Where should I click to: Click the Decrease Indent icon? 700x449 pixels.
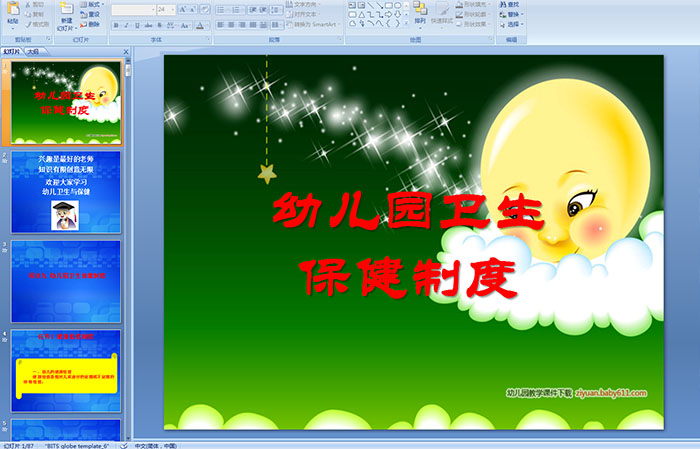(253, 9)
